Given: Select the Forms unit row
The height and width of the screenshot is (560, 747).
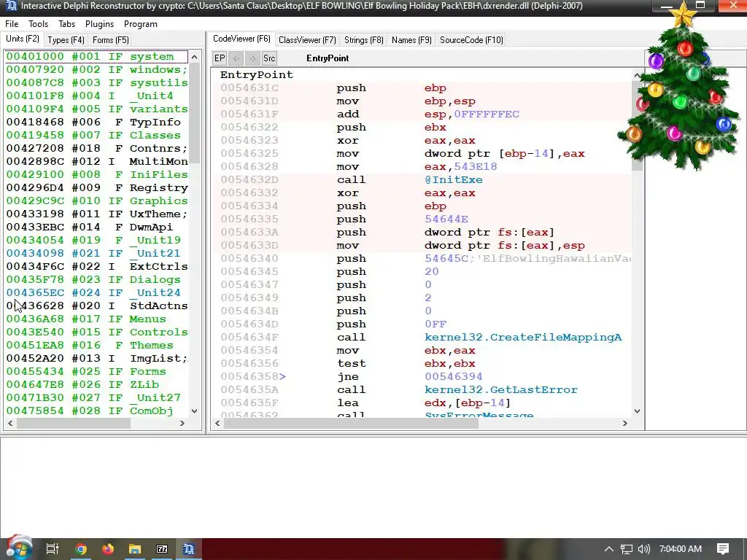Looking at the screenshot, I should 96,371.
